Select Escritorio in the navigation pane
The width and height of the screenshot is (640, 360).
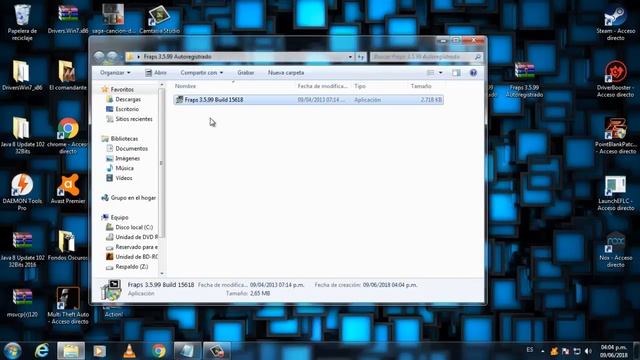coord(127,109)
